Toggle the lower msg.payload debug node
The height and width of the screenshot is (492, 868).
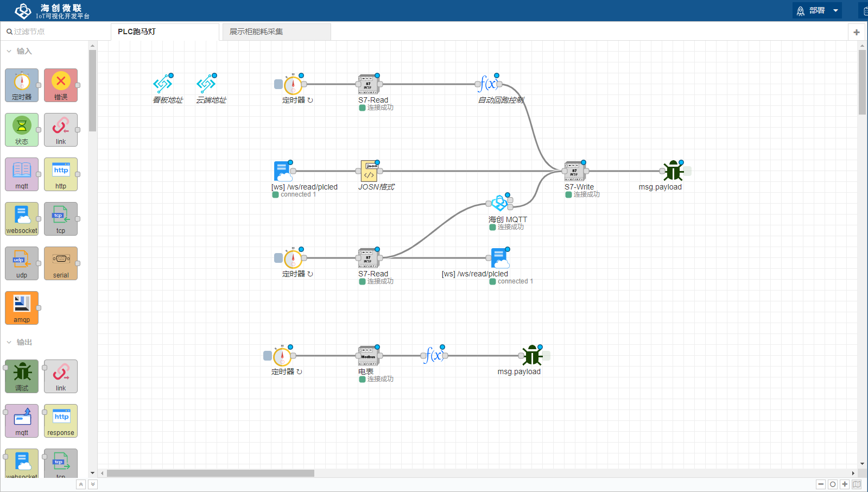[x=547, y=356]
